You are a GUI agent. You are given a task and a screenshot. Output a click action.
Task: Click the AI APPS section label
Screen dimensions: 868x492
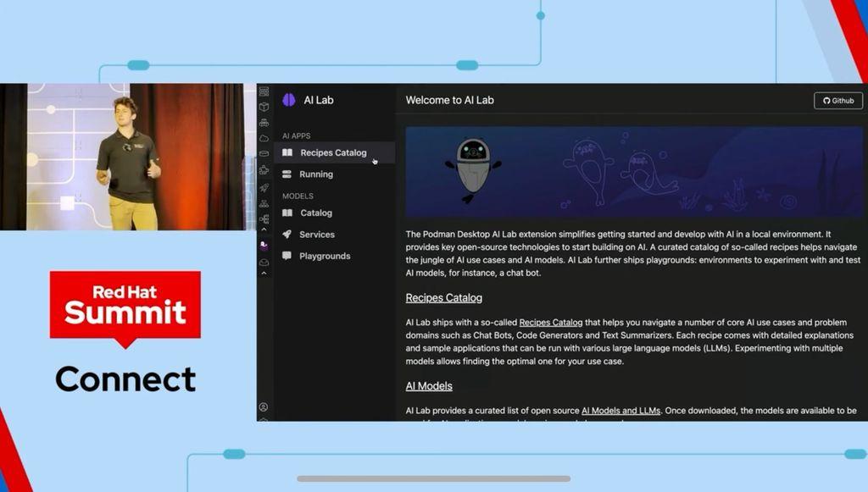[296, 136]
